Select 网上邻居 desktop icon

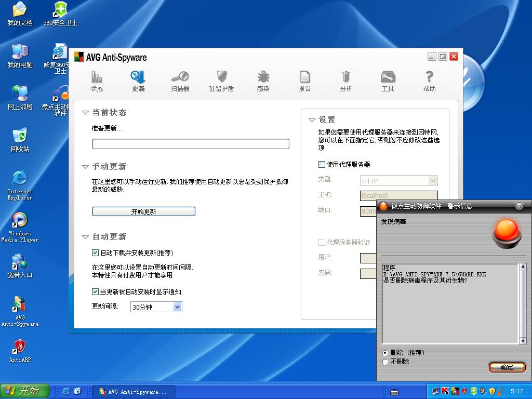click(20, 98)
